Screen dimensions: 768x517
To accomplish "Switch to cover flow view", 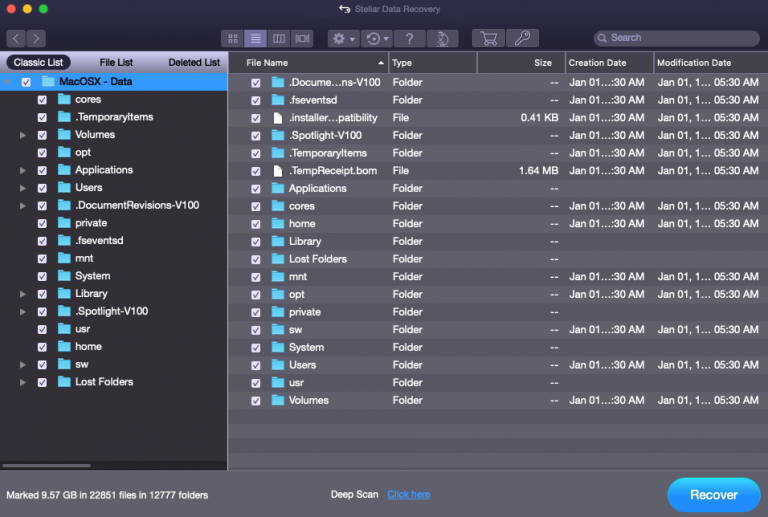I will click(302, 38).
